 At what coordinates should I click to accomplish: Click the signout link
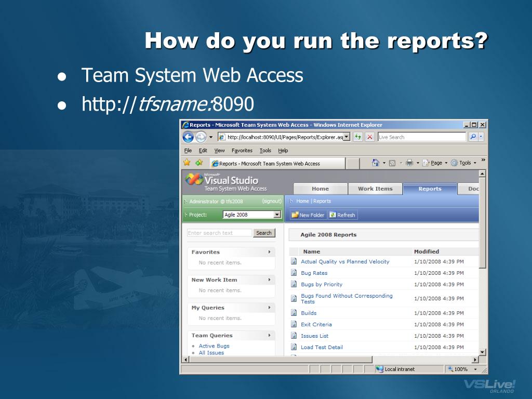click(272, 201)
